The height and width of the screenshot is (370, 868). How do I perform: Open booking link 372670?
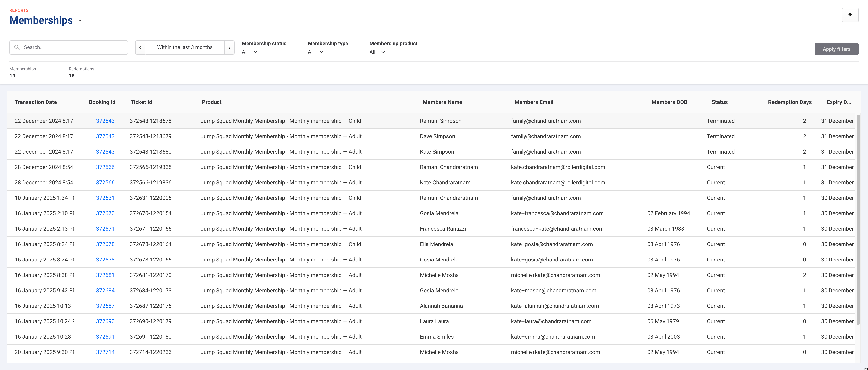pyautogui.click(x=105, y=213)
